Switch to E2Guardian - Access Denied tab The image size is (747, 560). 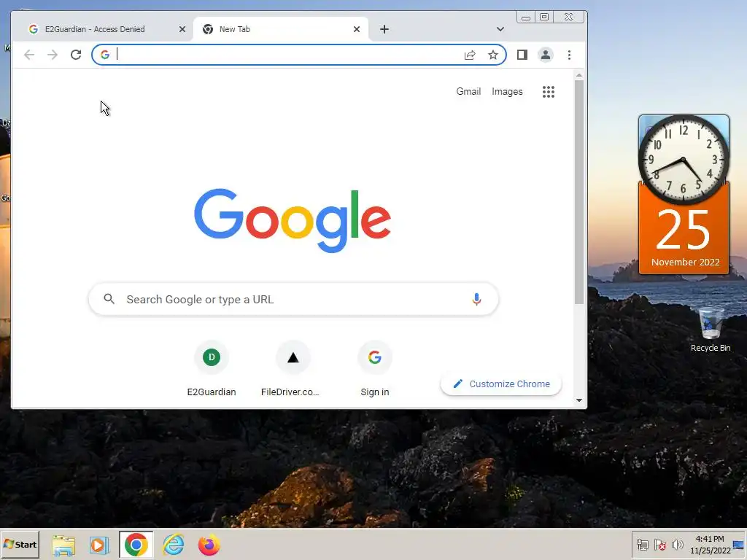tap(102, 29)
